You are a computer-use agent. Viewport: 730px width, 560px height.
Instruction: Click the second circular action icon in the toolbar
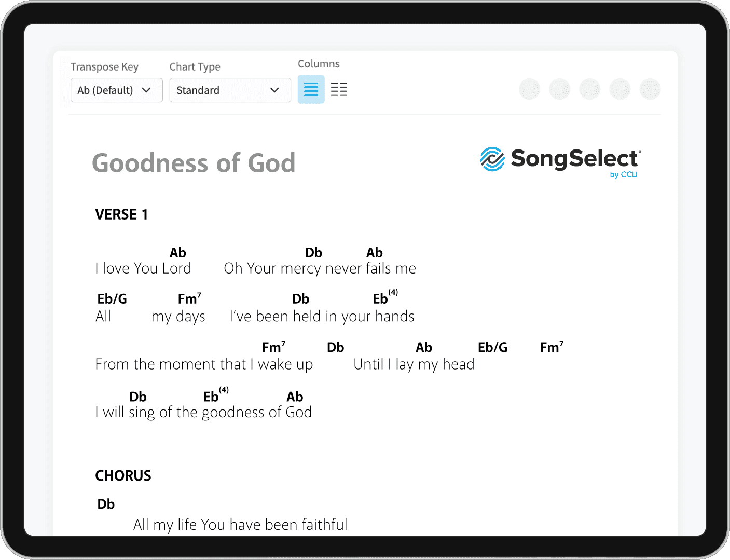point(559,89)
